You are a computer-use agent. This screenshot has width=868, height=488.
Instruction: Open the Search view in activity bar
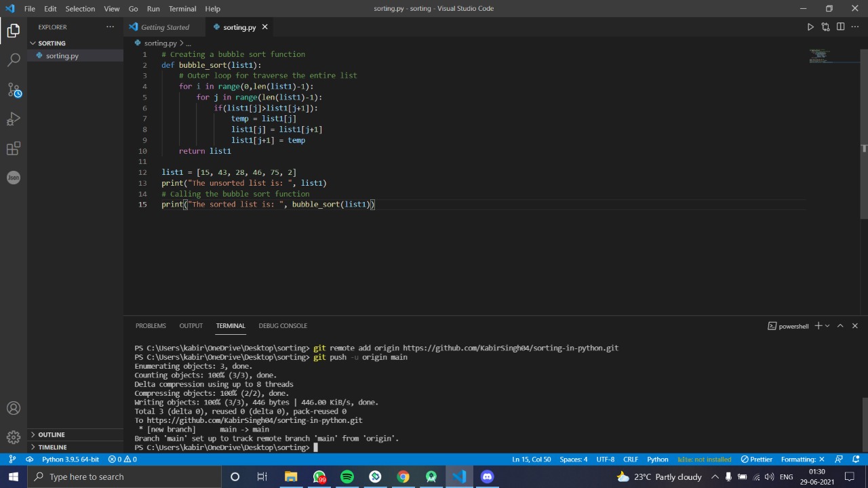[14, 60]
